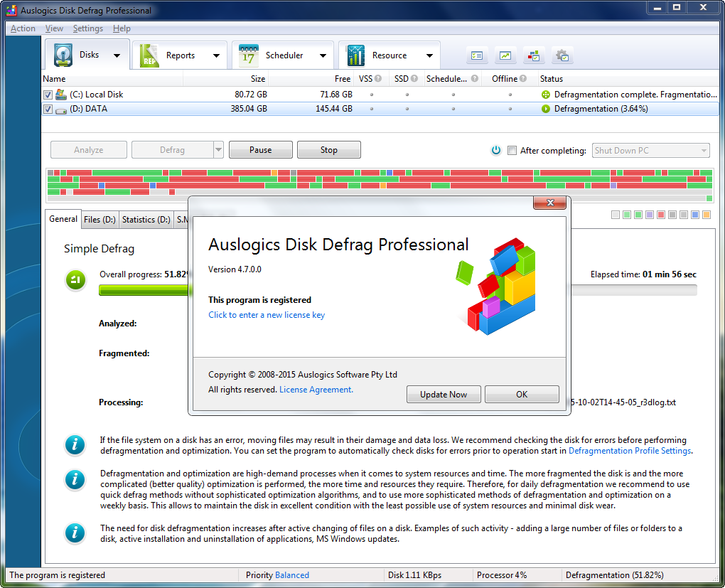Viewport: 725px width, 588px height.
Task: Open the Shut Down PC combo box
Action: pyautogui.click(x=650, y=150)
